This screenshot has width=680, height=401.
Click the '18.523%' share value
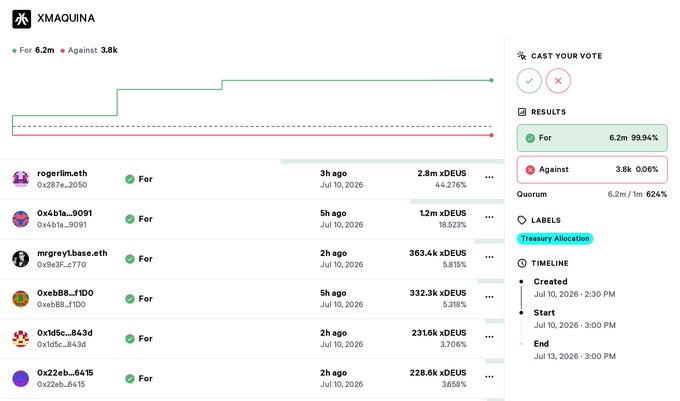click(452, 225)
